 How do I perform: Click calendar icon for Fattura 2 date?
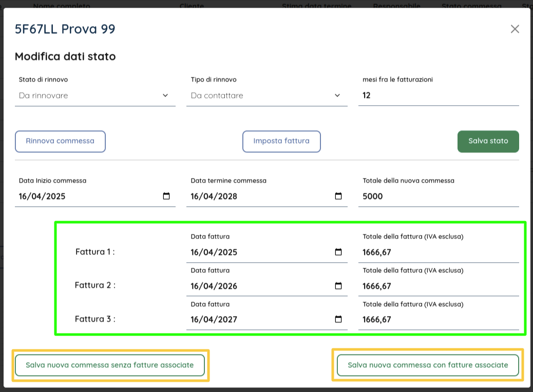(x=338, y=286)
